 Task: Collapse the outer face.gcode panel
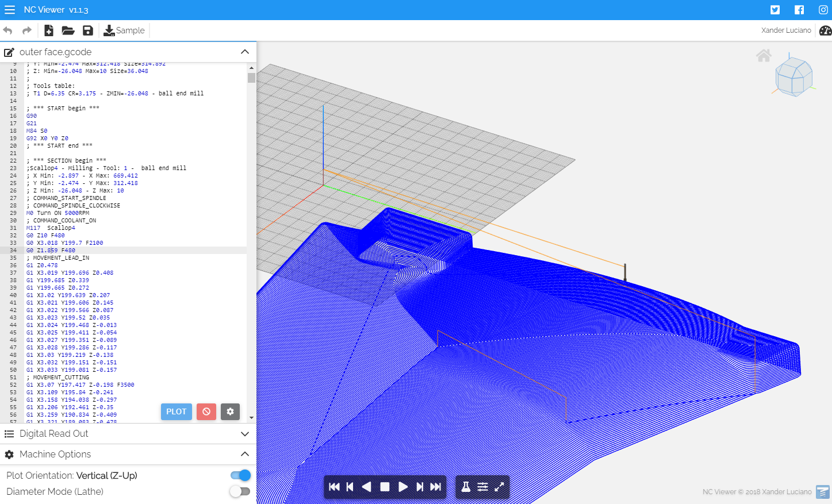click(245, 52)
